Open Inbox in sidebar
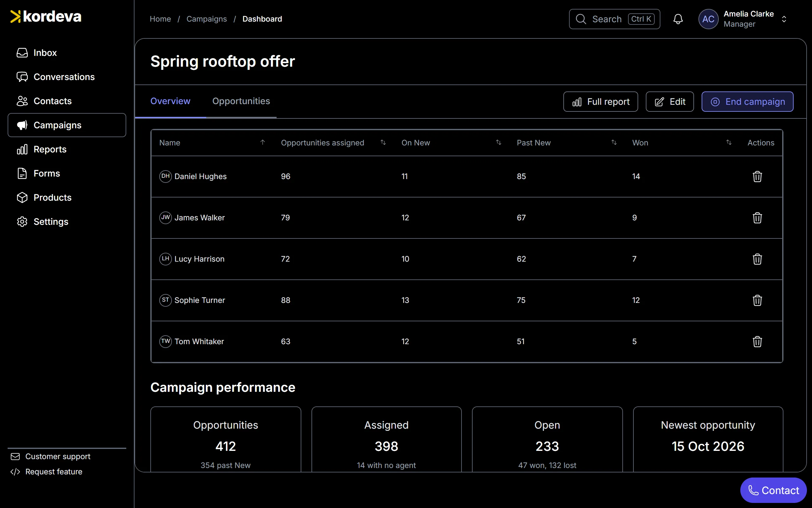Image resolution: width=812 pixels, height=508 pixels. pos(67,53)
